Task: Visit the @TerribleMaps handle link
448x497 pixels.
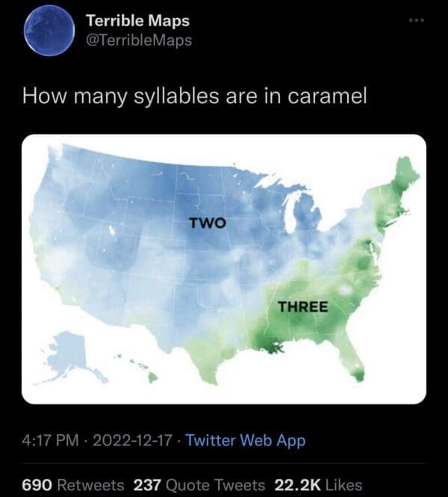Action: pos(140,40)
